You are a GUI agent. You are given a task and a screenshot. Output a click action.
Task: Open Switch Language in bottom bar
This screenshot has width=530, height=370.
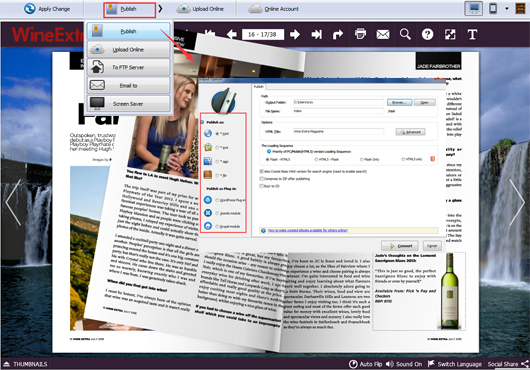point(455,364)
